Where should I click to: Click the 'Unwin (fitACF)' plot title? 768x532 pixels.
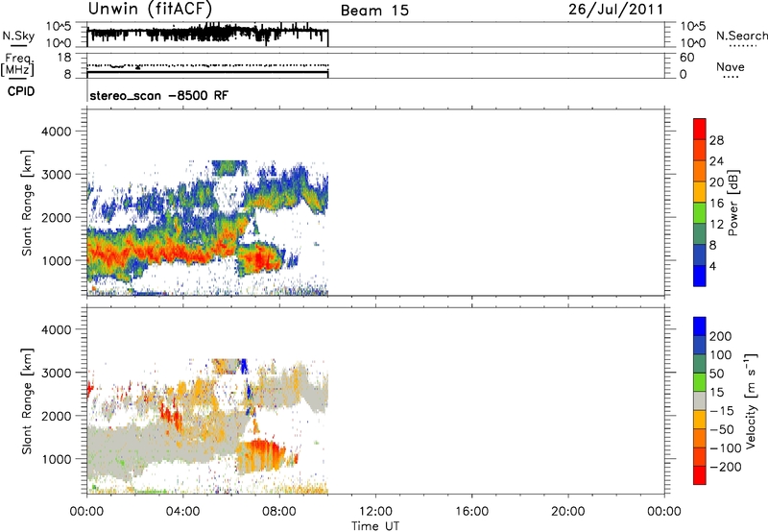tap(150, 9)
